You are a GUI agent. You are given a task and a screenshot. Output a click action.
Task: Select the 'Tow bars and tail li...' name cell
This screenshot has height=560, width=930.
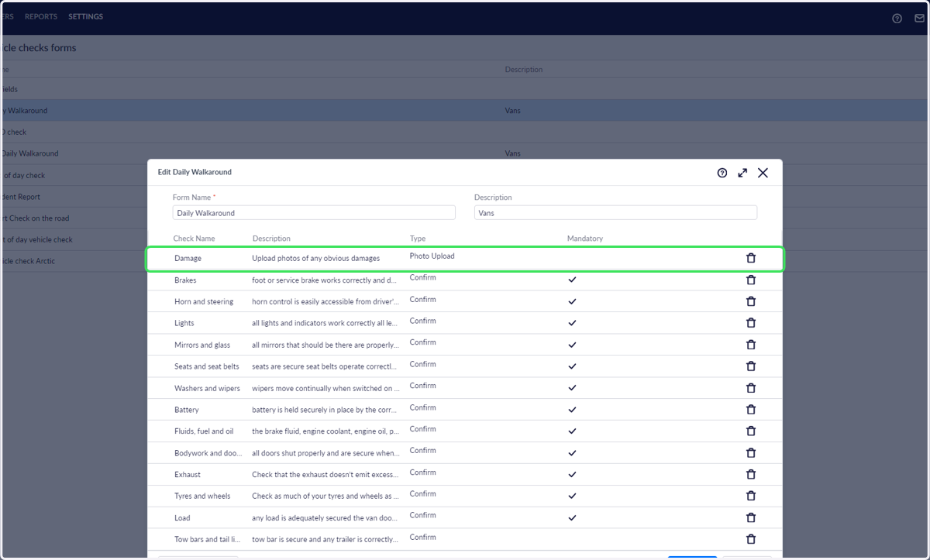coord(207,539)
